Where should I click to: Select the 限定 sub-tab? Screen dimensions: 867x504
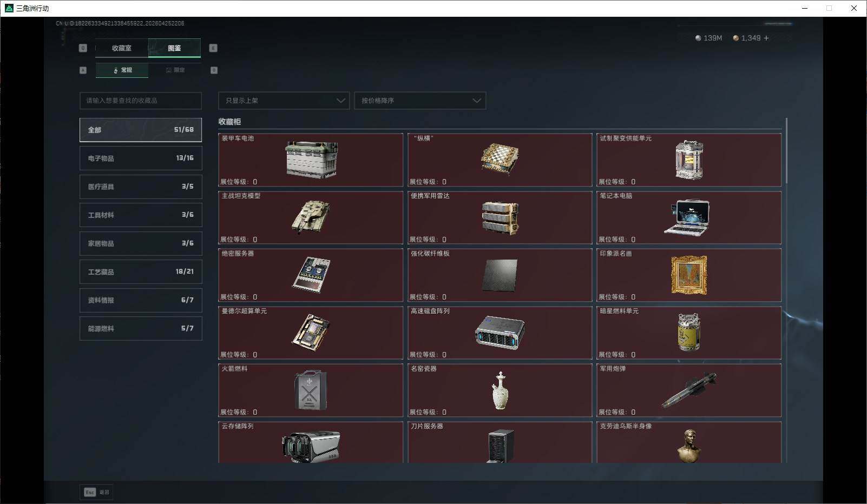[x=175, y=70]
